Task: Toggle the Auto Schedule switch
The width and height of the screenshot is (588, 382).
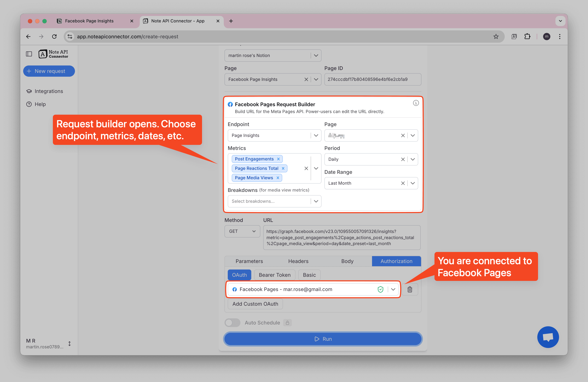Action: tap(232, 322)
